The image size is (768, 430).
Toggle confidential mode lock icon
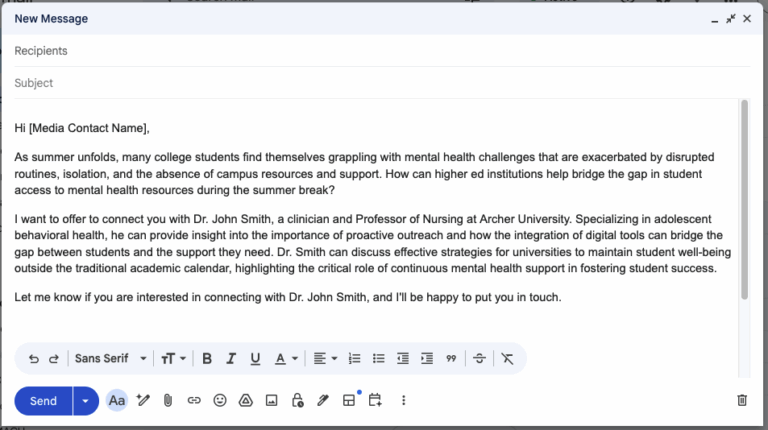click(x=297, y=401)
